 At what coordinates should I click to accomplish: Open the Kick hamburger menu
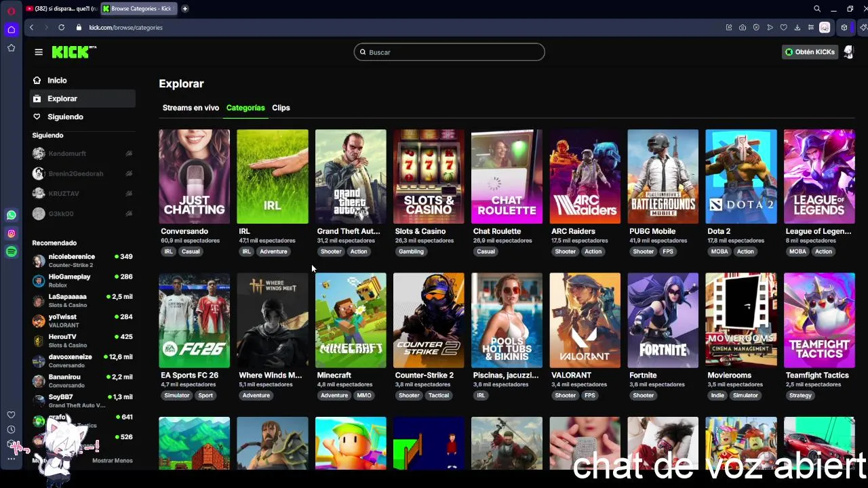pos(39,52)
